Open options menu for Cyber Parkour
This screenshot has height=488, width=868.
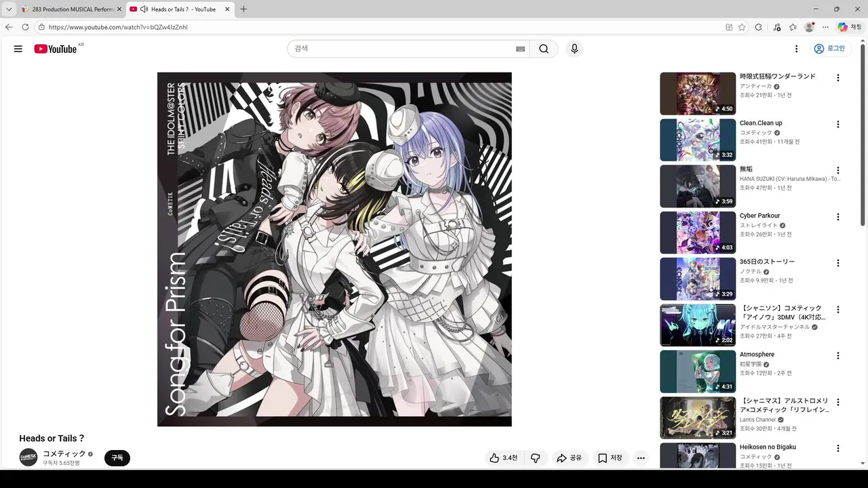[838, 217]
